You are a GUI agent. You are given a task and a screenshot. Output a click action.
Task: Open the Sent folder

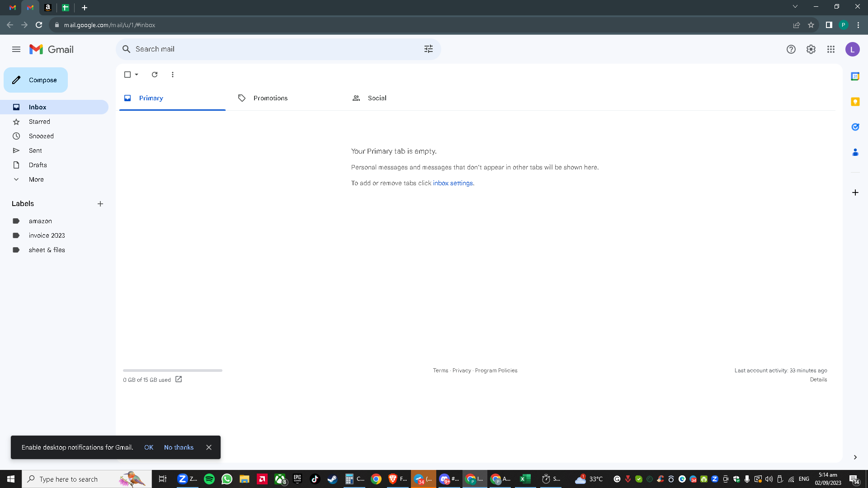54,150
